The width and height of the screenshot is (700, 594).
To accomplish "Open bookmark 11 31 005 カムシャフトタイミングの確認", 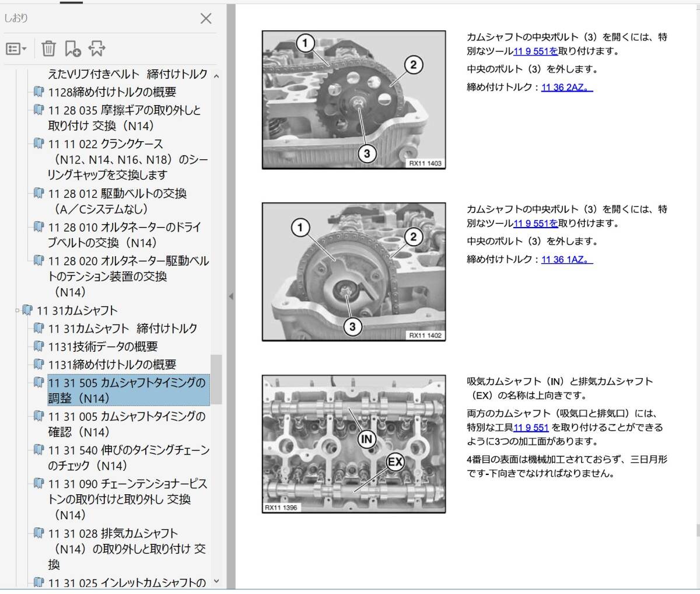I will pyautogui.click(x=127, y=424).
